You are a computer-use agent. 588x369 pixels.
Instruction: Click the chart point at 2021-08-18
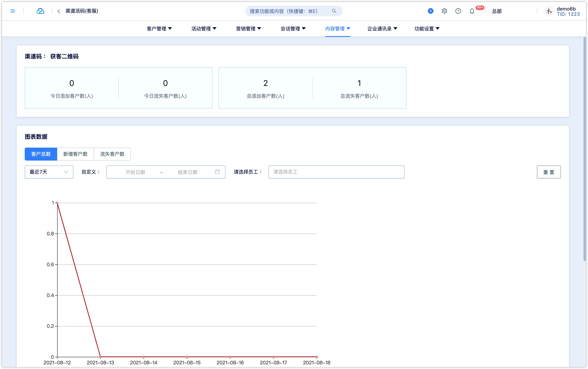tap(317, 357)
